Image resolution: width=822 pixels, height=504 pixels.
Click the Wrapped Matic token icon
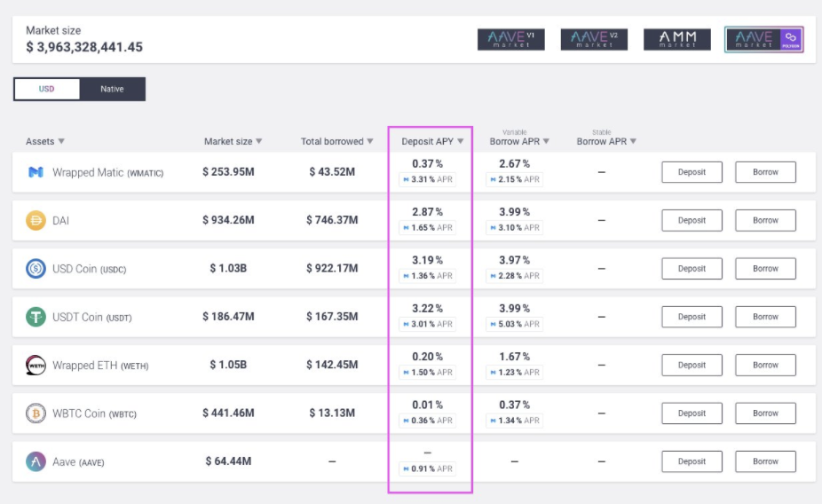pyautogui.click(x=36, y=172)
